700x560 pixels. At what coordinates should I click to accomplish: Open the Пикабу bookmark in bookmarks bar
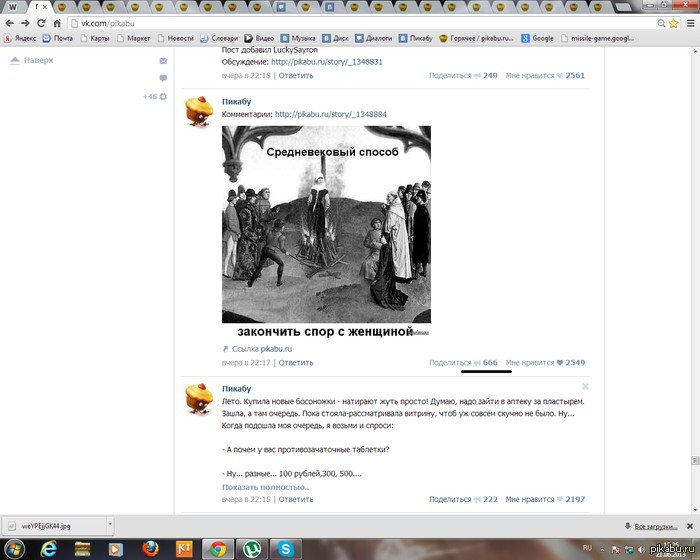point(416,38)
